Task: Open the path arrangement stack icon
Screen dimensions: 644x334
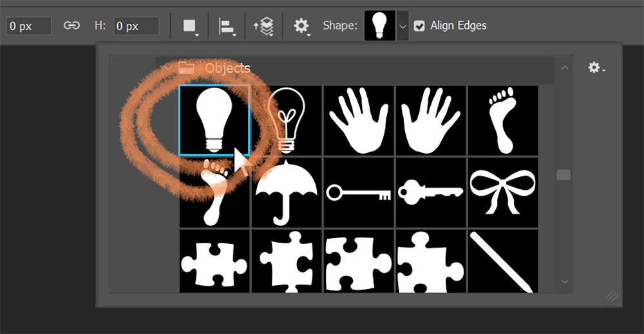Action: [x=264, y=26]
